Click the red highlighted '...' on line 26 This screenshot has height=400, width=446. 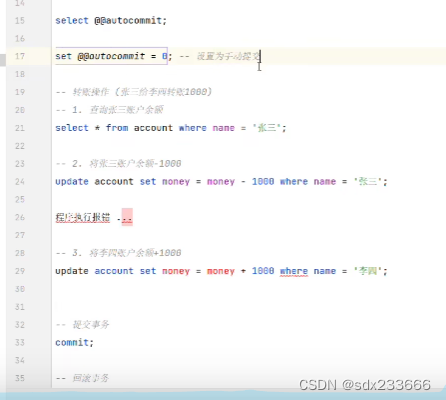pyautogui.click(x=127, y=218)
